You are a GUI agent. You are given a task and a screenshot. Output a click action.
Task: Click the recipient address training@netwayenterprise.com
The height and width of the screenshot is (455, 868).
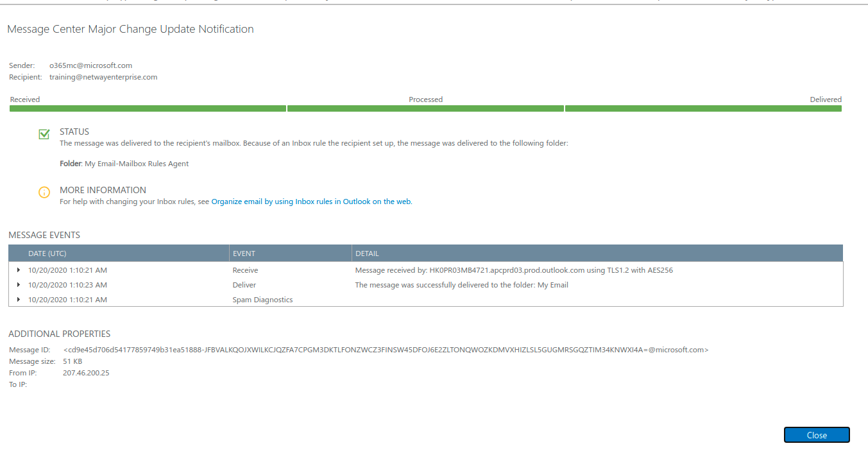pyautogui.click(x=103, y=77)
